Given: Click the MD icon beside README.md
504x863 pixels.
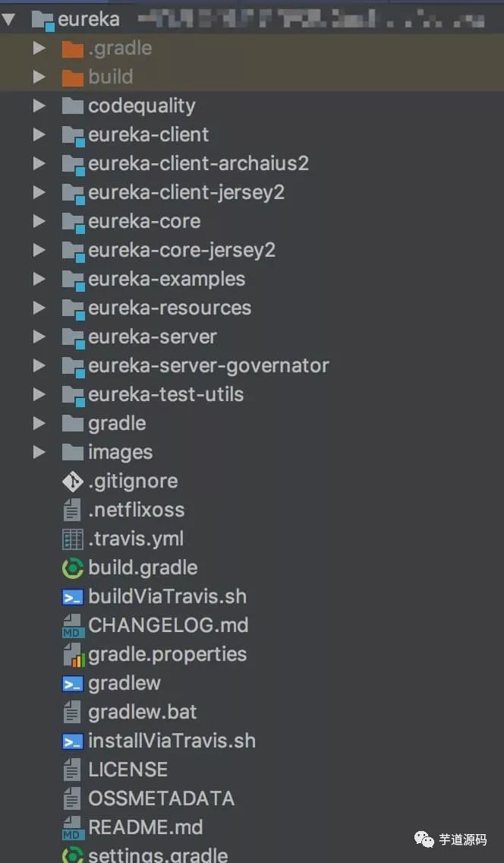Looking at the screenshot, I should [72, 828].
